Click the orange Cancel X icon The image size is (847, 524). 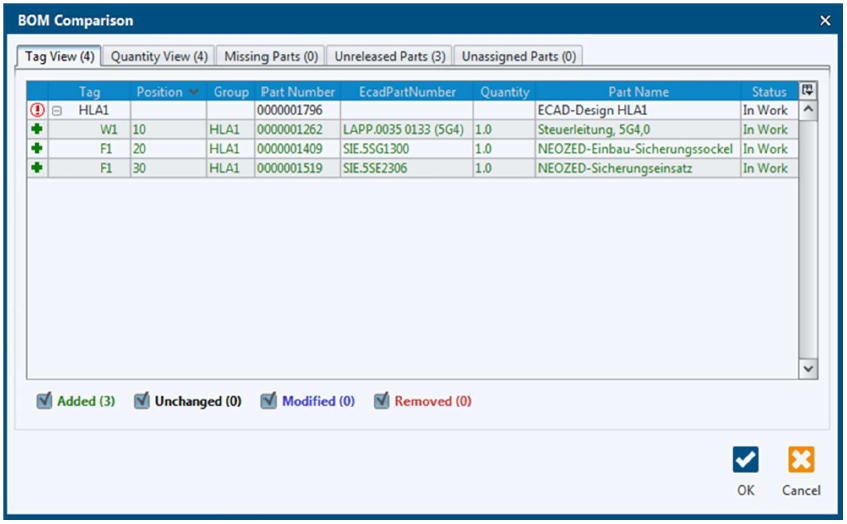click(x=801, y=460)
